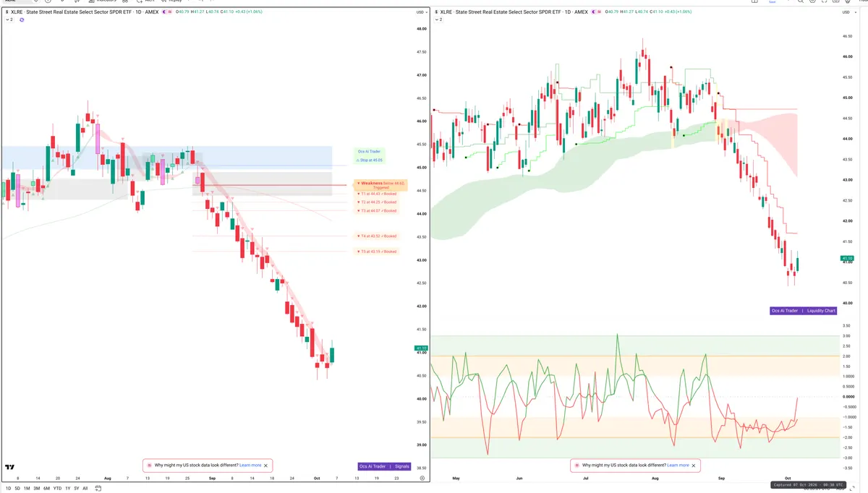Image resolution: width=868 pixels, height=493 pixels.
Task: Click the market status moon icon in left chart
Action: click(163, 12)
